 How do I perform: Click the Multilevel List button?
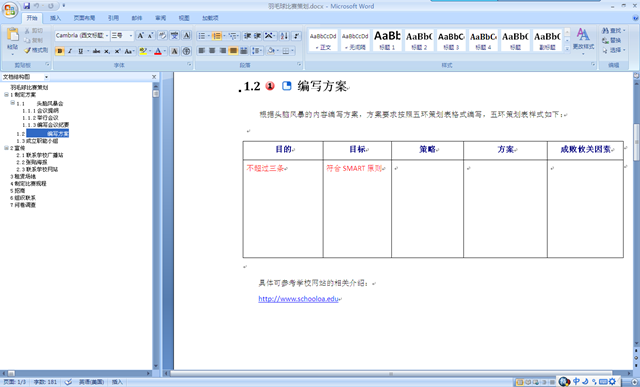coord(233,36)
